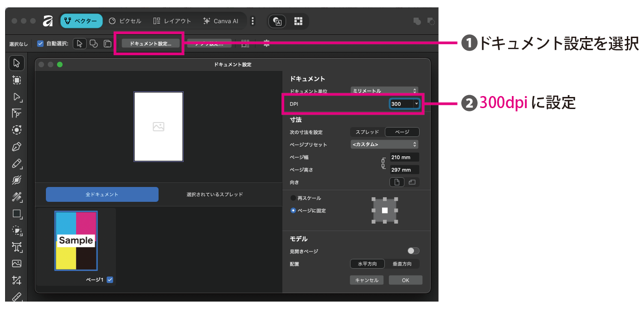644x309 pixels.
Task: Open the ドキュメント単位 dropdown
Action: [384, 91]
